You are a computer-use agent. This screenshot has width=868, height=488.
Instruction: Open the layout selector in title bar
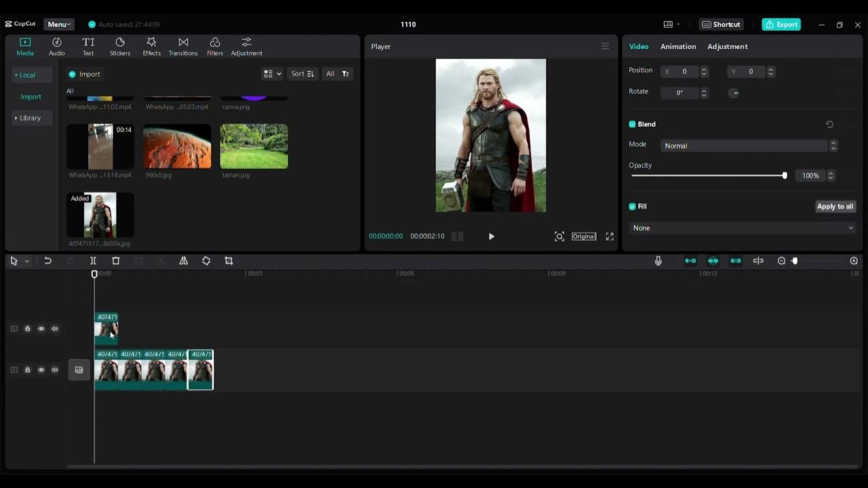click(671, 24)
